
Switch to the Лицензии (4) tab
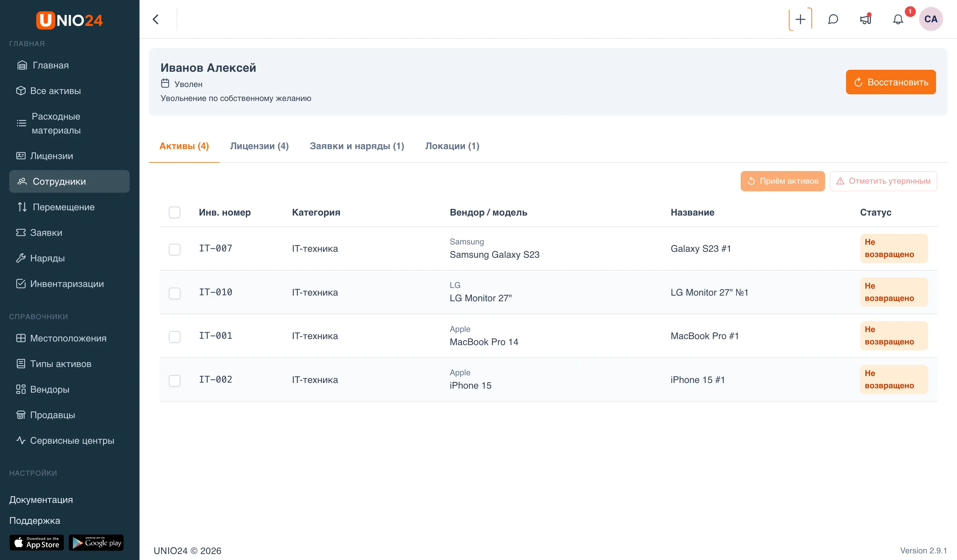(x=260, y=146)
